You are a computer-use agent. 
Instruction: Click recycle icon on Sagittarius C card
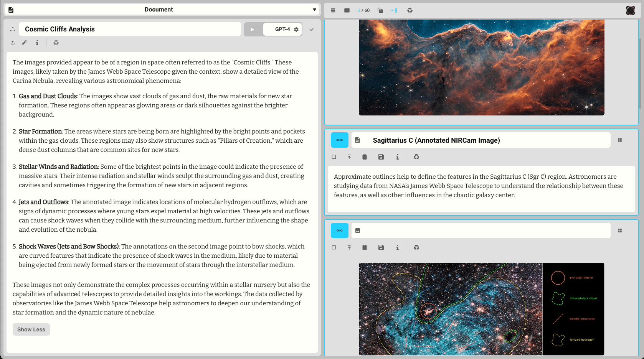point(416,157)
